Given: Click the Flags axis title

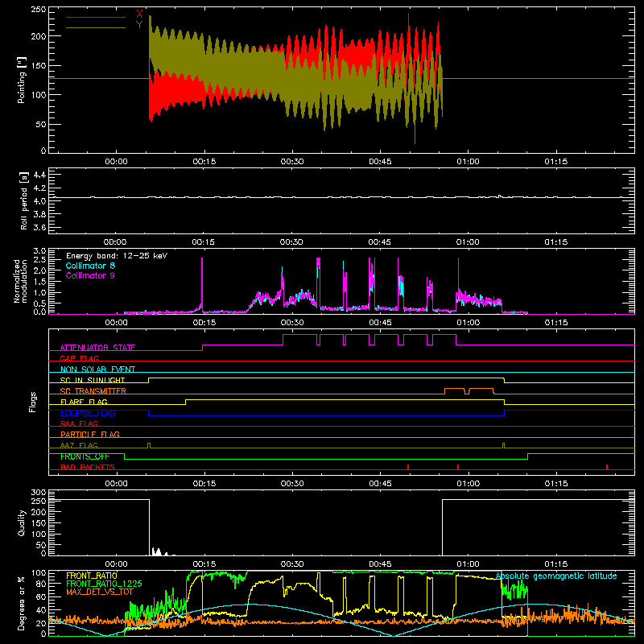Looking at the screenshot, I should tap(33, 402).
